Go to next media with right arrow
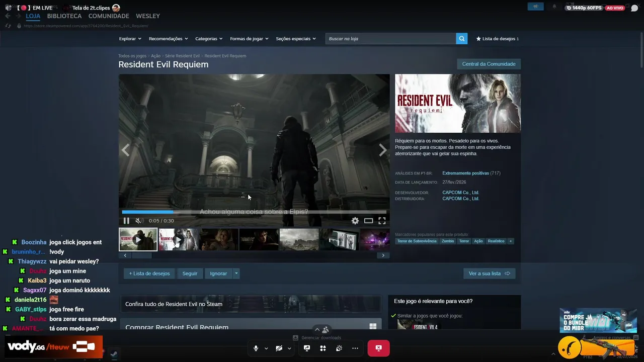 (x=383, y=150)
